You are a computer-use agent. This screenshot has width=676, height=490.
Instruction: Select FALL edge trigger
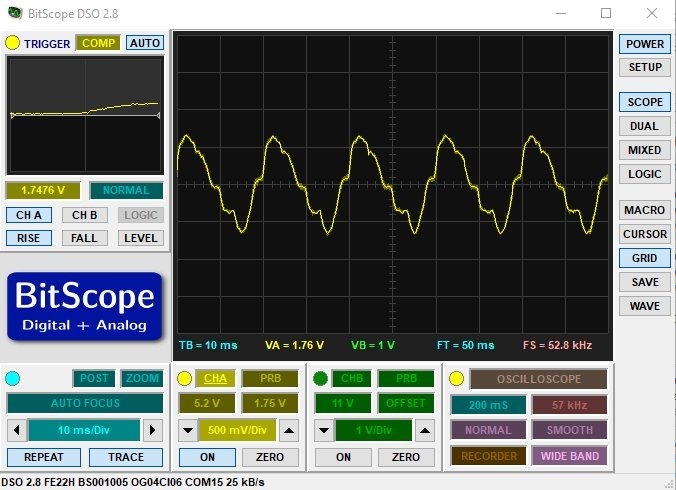85,238
